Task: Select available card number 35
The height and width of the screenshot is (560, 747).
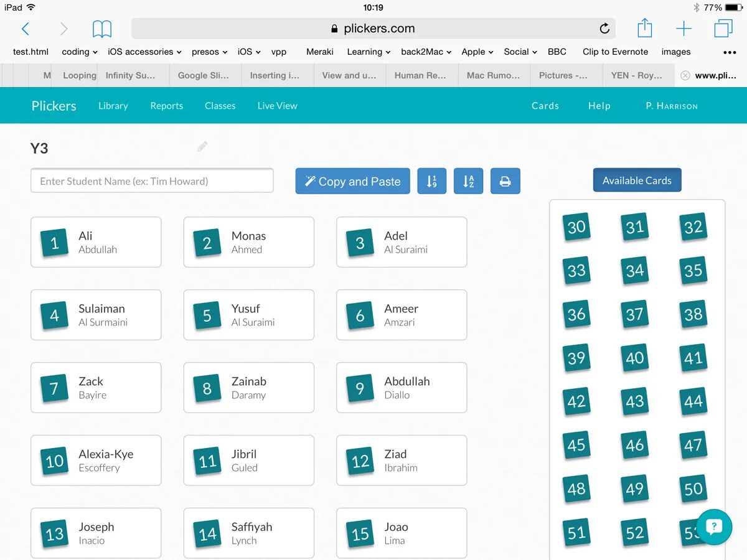Action: [x=693, y=271]
